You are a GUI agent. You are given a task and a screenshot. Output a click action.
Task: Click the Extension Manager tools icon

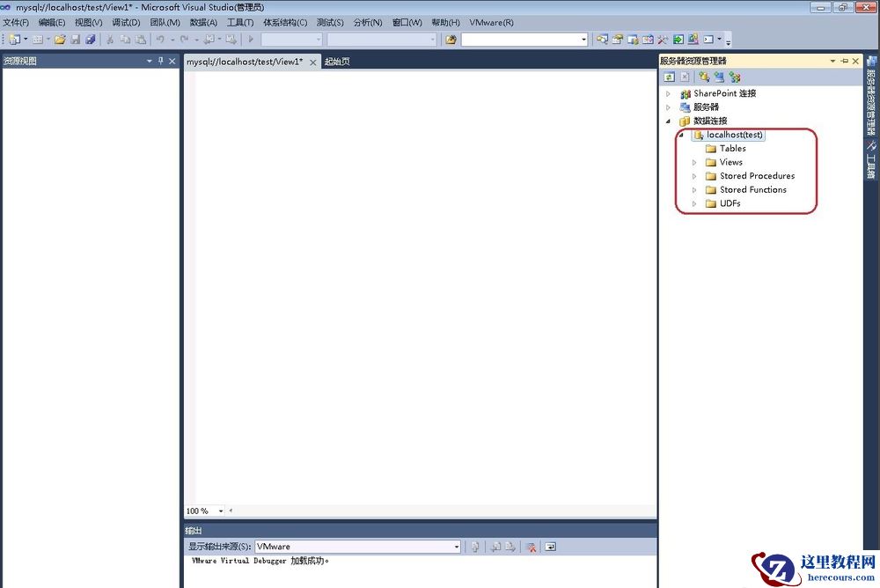click(693, 40)
